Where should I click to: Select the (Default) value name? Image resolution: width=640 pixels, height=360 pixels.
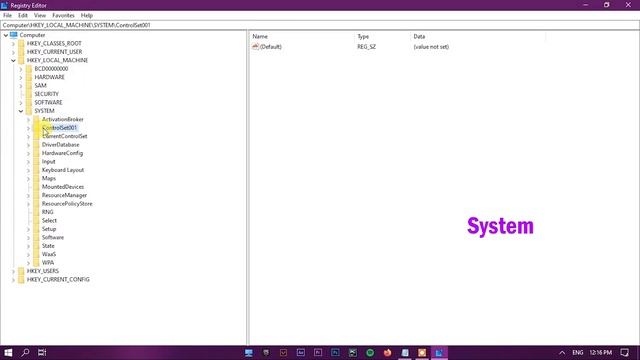click(x=271, y=47)
